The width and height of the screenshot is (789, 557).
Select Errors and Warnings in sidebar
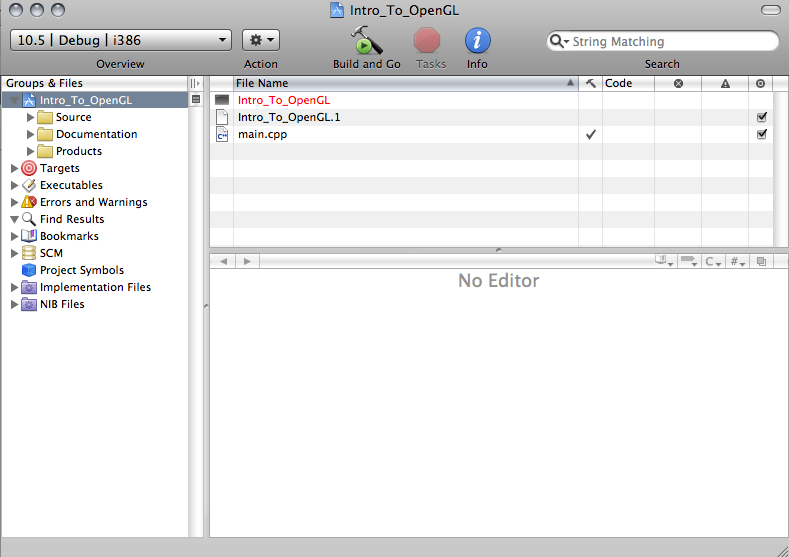[x=93, y=202]
